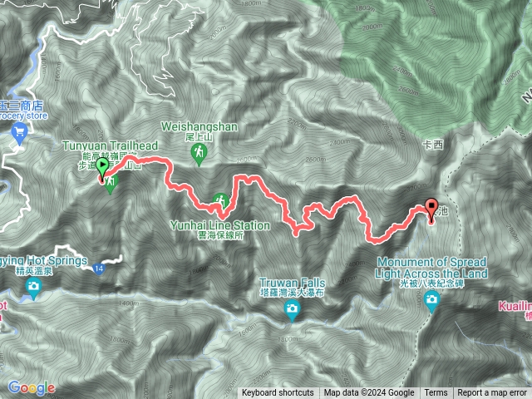Open Keyboard shortcuts

point(278,393)
